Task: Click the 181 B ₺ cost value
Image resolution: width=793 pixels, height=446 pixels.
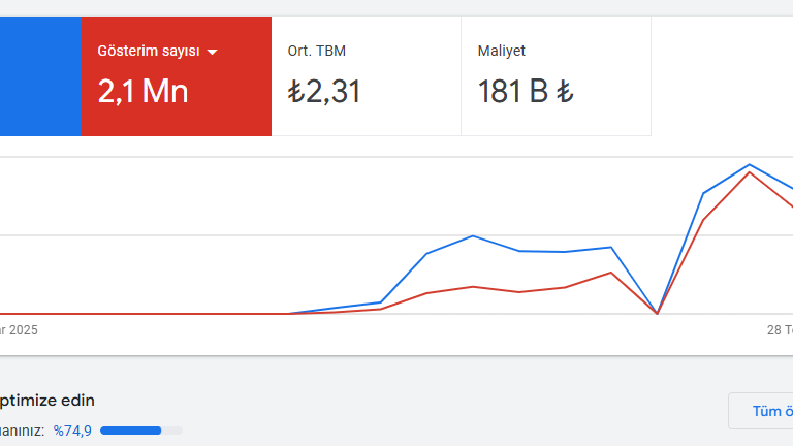Action: tap(525, 92)
